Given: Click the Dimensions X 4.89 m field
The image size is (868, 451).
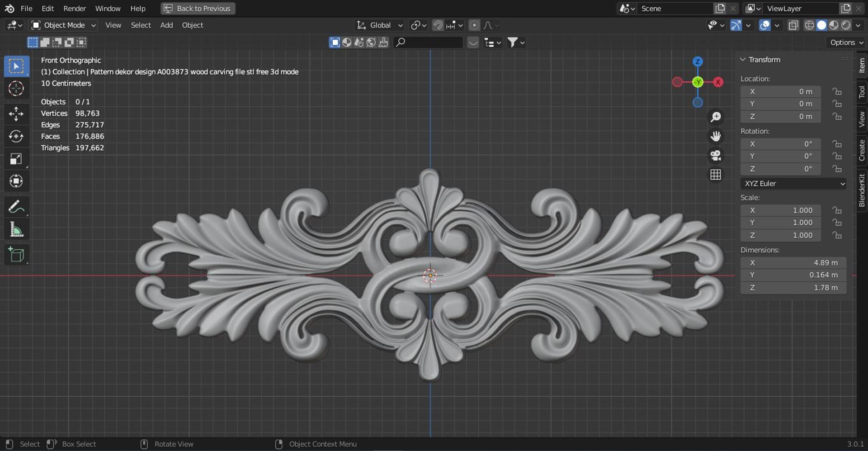Looking at the screenshot, I should pyautogui.click(x=793, y=263).
